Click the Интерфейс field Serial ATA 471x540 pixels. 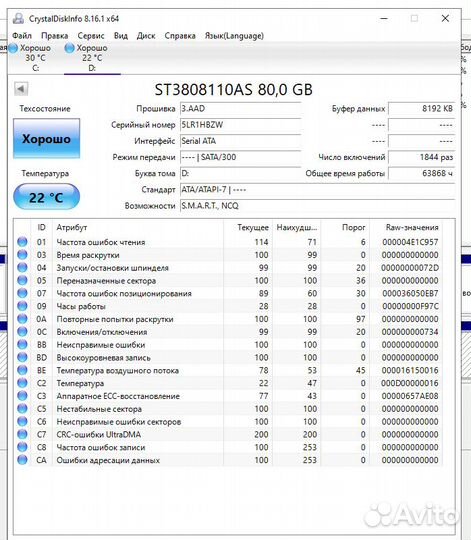click(x=240, y=141)
